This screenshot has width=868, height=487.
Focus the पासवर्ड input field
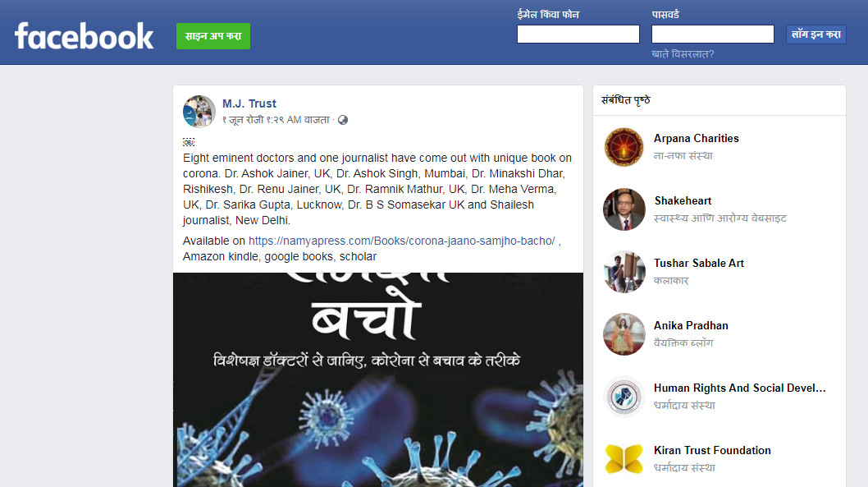coord(712,34)
